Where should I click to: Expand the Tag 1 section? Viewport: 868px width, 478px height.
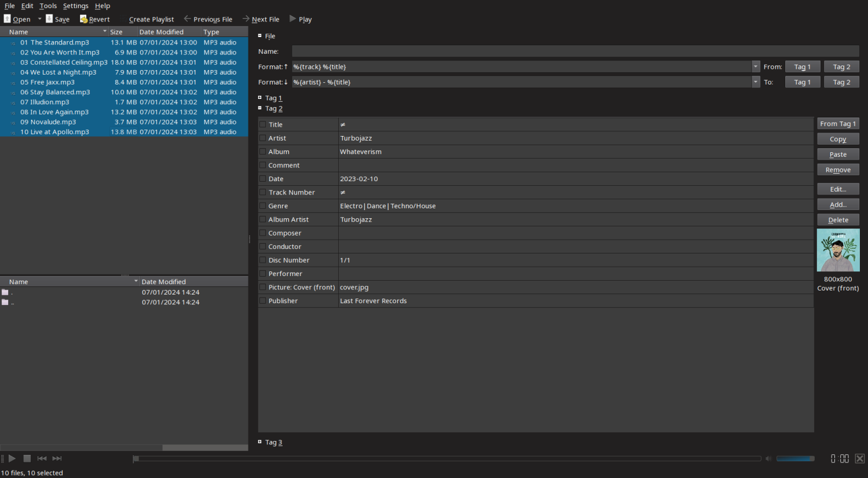click(x=260, y=98)
